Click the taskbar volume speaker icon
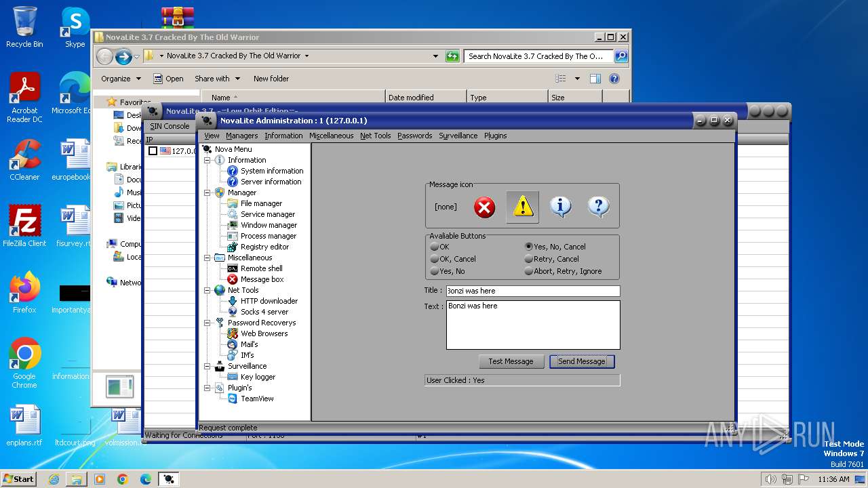Screen dimensions: 868x488 click(x=770, y=479)
